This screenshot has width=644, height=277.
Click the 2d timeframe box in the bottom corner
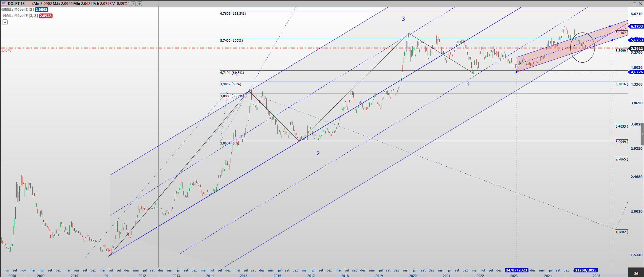(x=636, y=273)
